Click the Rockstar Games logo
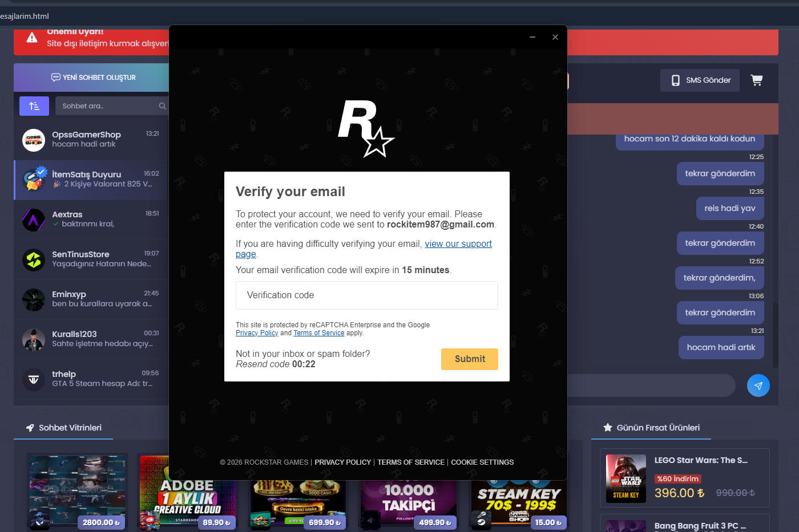 tap(366, 128)
